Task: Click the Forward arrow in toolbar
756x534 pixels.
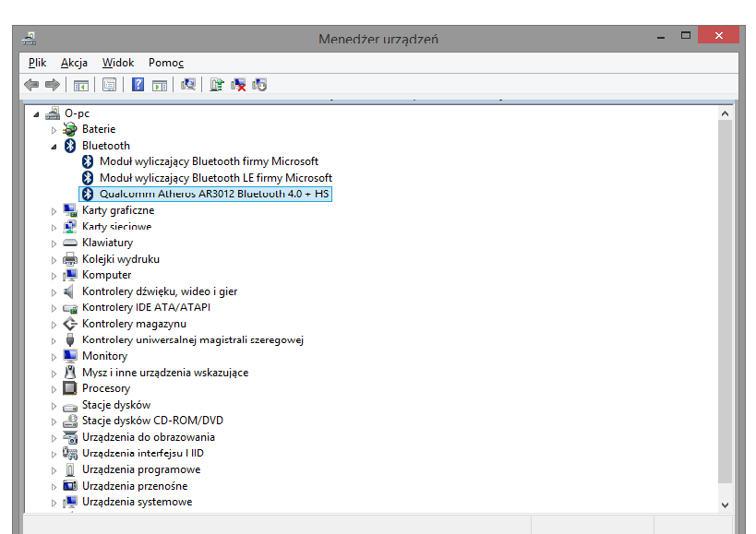Action: pos(52,85)
